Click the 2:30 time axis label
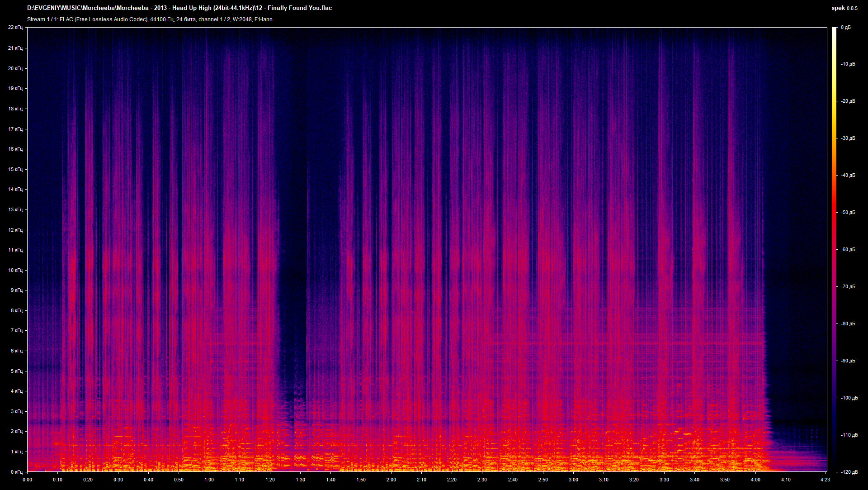Image resolution: width=868 pixels, height=490 pixels. [482, 480]
